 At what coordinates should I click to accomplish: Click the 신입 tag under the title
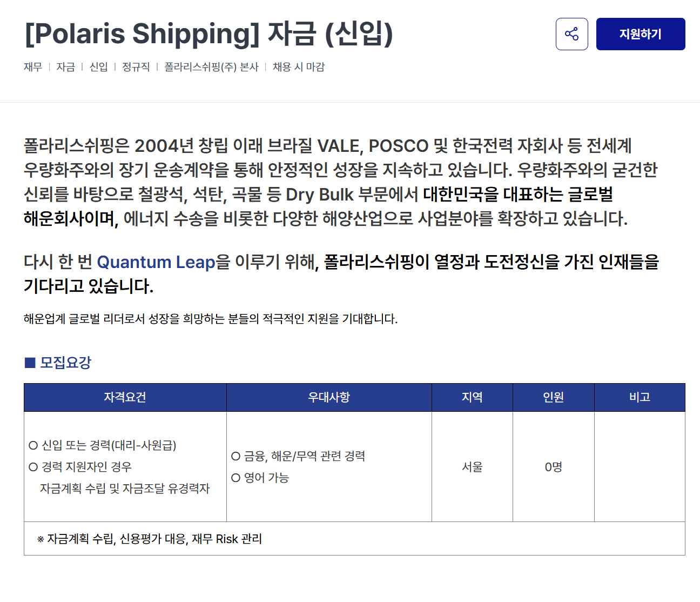pos(98,67)
